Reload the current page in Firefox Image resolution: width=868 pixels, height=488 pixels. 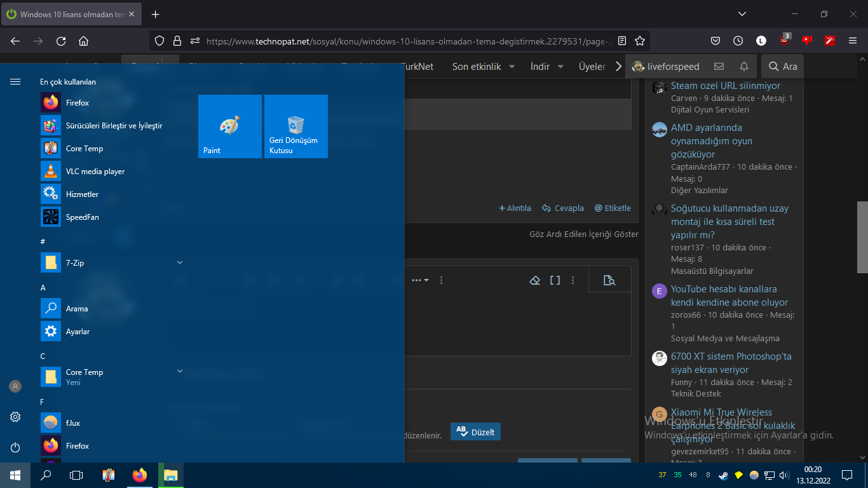61,41
